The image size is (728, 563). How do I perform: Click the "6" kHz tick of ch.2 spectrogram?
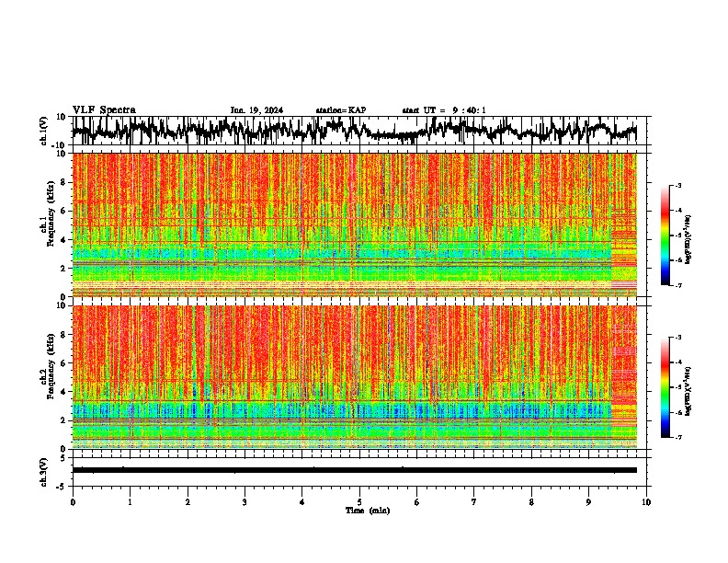pyautogui.click(x=64, y=363)
